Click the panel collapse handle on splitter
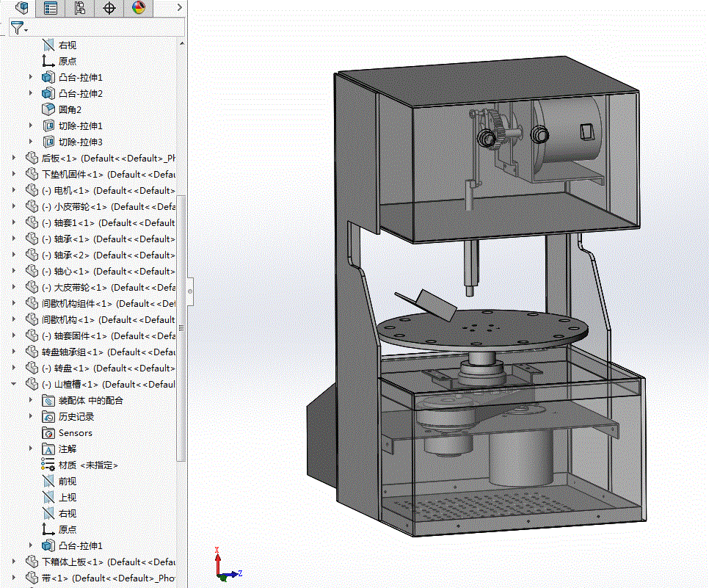 (190, 291)
